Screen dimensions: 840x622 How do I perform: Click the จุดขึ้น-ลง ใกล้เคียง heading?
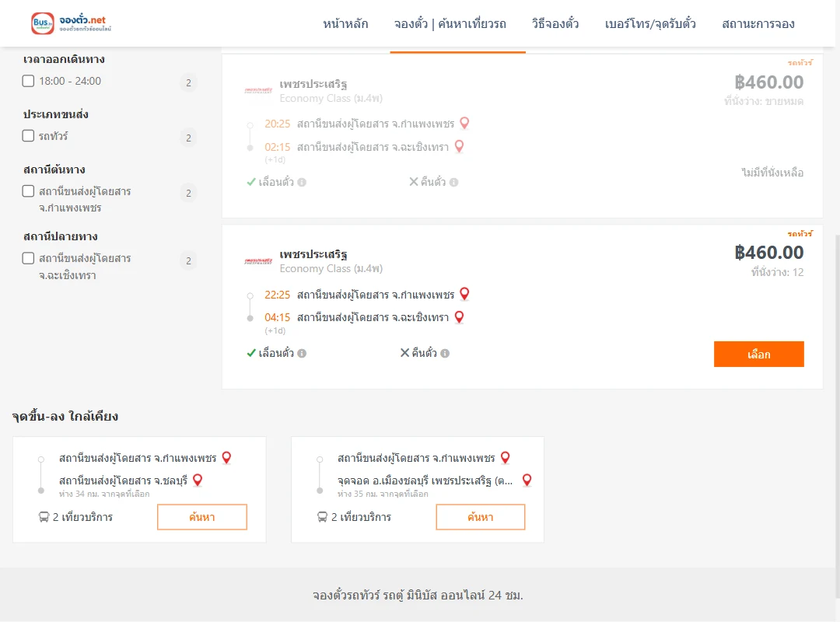pyautogui.click(x=65, y=416)
